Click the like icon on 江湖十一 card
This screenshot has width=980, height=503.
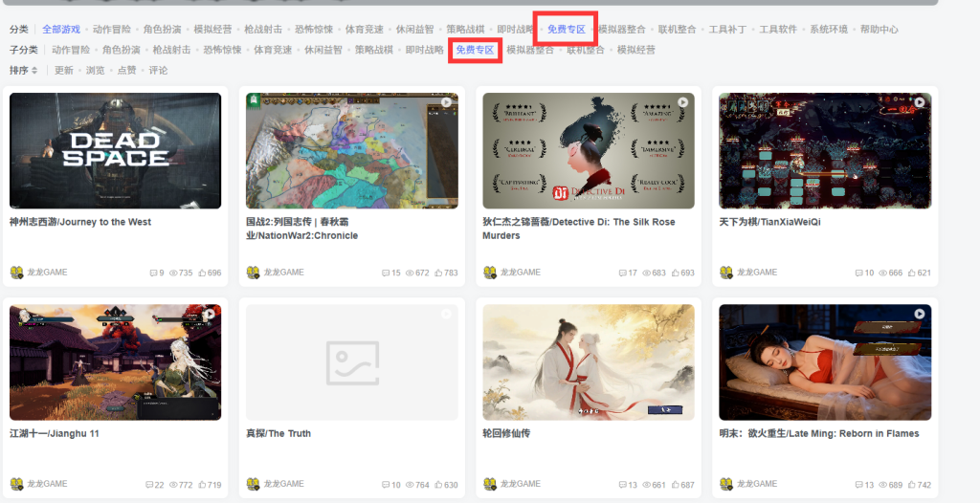coord(203,485)
